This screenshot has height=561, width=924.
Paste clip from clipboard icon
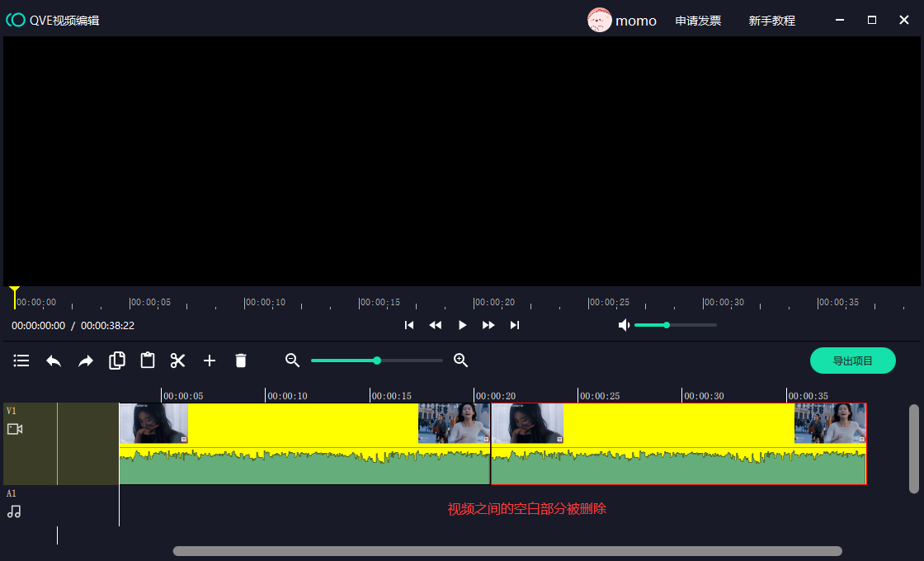(148, 361)
